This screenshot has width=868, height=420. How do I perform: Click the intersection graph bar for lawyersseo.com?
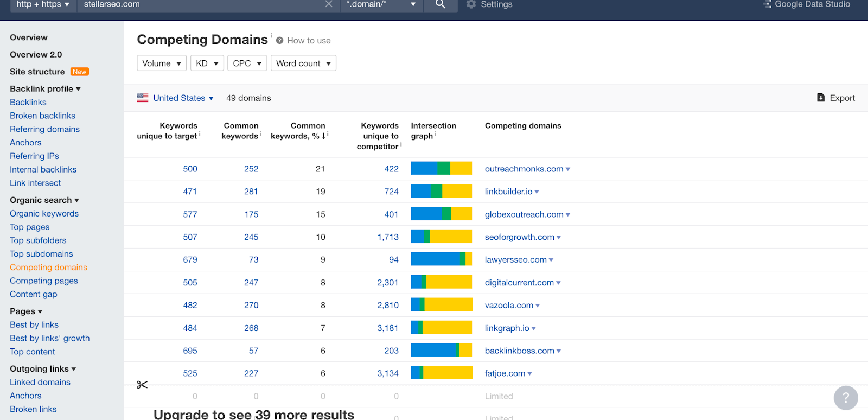pos(441,259)
